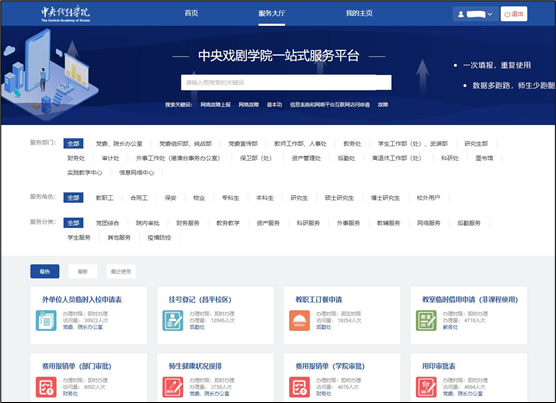Open the 教室临时借用申请 green icon
Image resolution: width=556 pixels, height=403 pixels.
pos(426,320)
